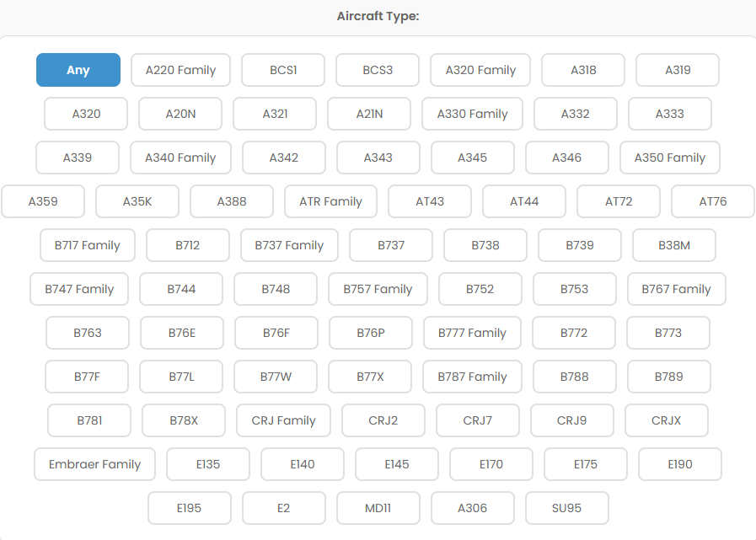
Task: Click the B767 Family filter
Action: tap(676, 289)
